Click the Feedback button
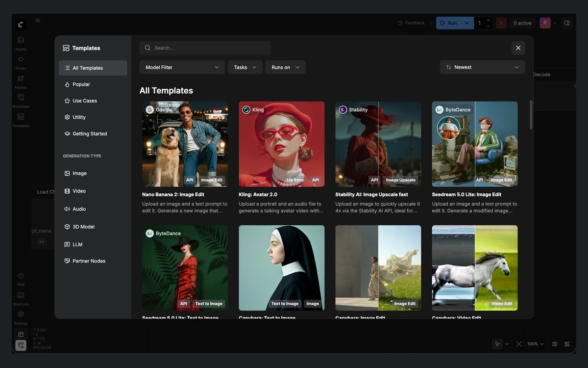Image resolution: width=588 pixels, height=368 pixels. tap(411, 23)
